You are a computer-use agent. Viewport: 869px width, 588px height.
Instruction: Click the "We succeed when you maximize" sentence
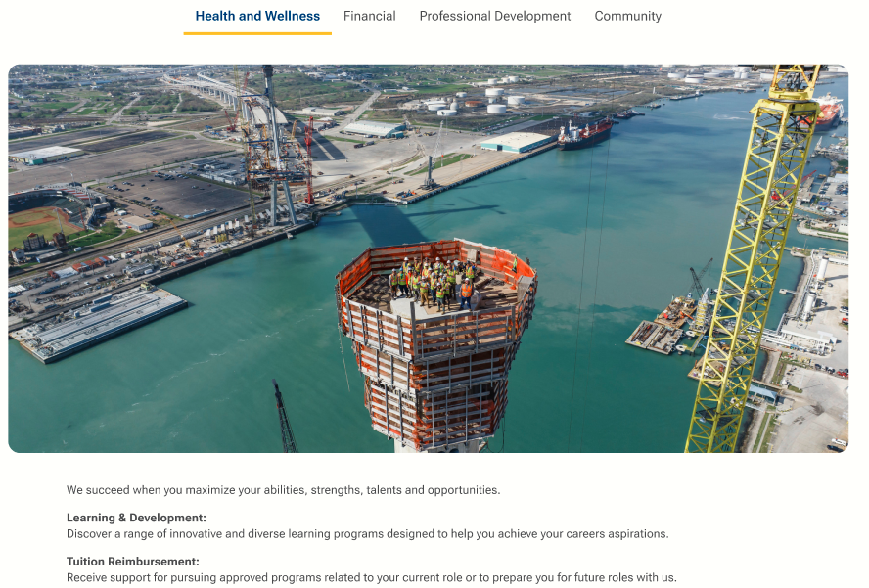tap(283, 490)
